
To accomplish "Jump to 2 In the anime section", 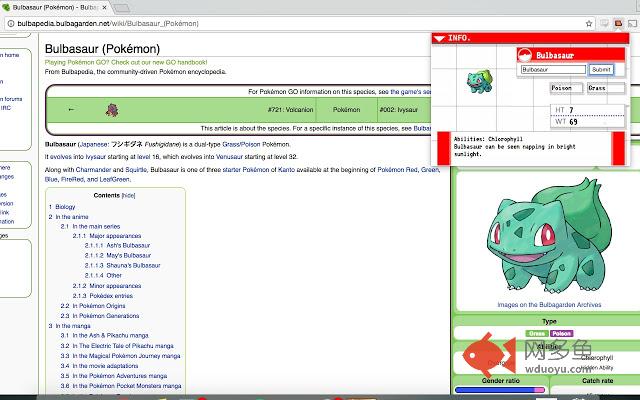I will pyautogui.click(x=69, y=217).
